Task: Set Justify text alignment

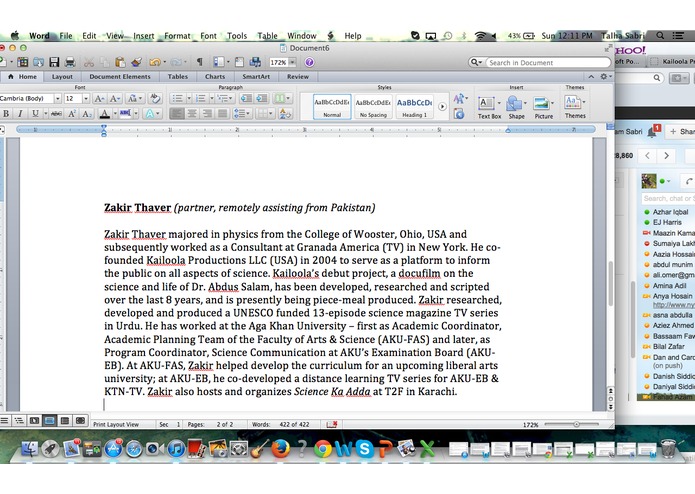Action: [222, 114]
